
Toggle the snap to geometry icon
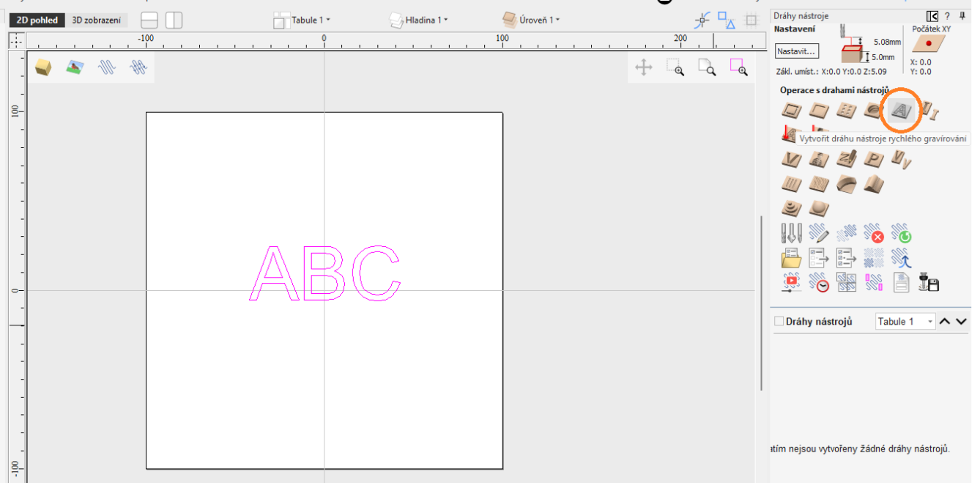point(702,21)
